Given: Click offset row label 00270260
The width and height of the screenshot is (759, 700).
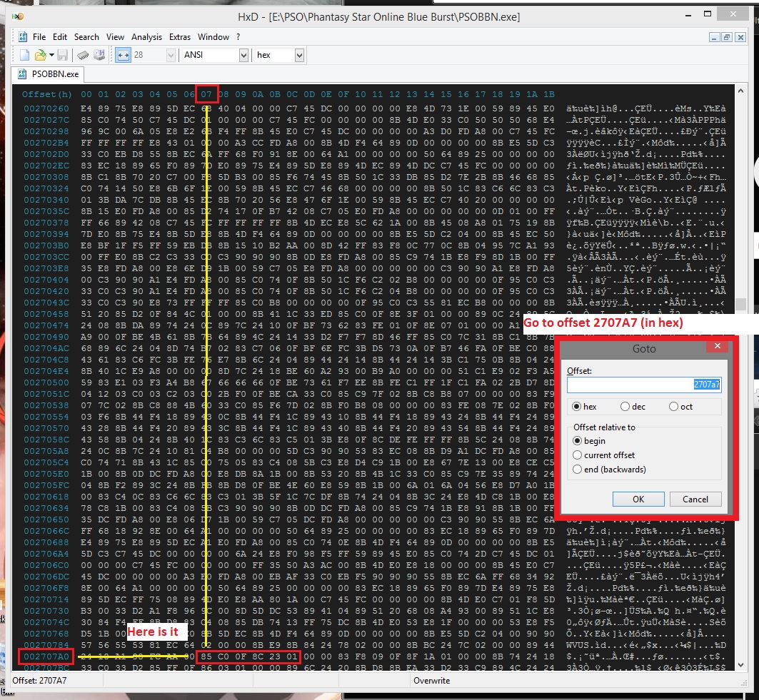Looking at the screenshot, I should pos(46,108).
